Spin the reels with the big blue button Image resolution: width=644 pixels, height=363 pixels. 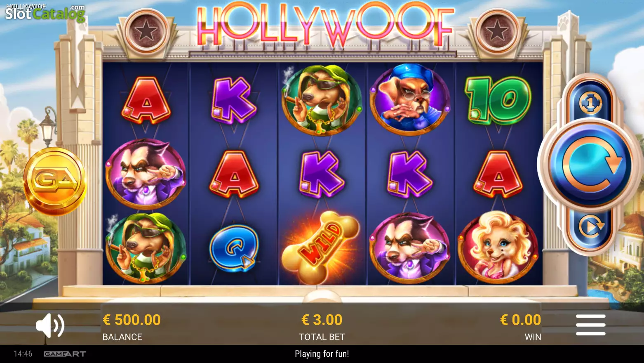[x=590, y=164]
